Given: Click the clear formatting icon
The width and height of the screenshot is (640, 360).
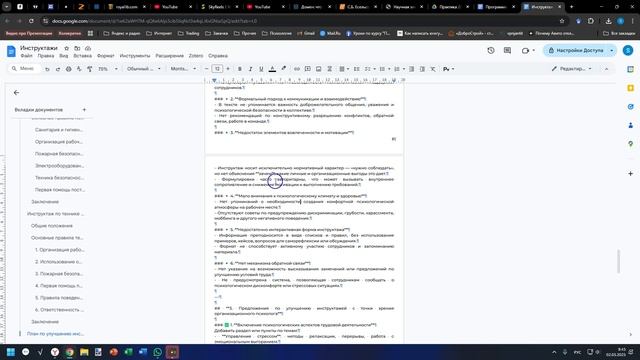Looking at the screenshot, I should click(x=433, y=69).
